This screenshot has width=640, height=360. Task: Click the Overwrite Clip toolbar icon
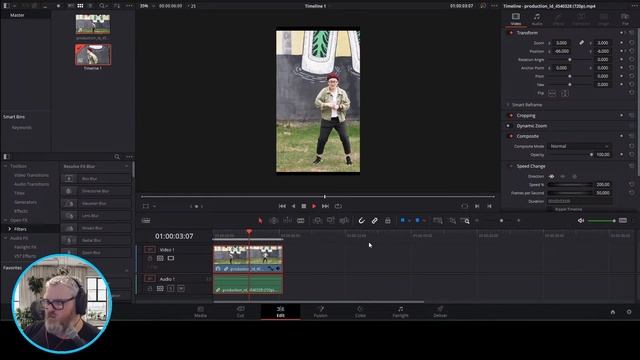pyautogui.click(x=331, y=221)
